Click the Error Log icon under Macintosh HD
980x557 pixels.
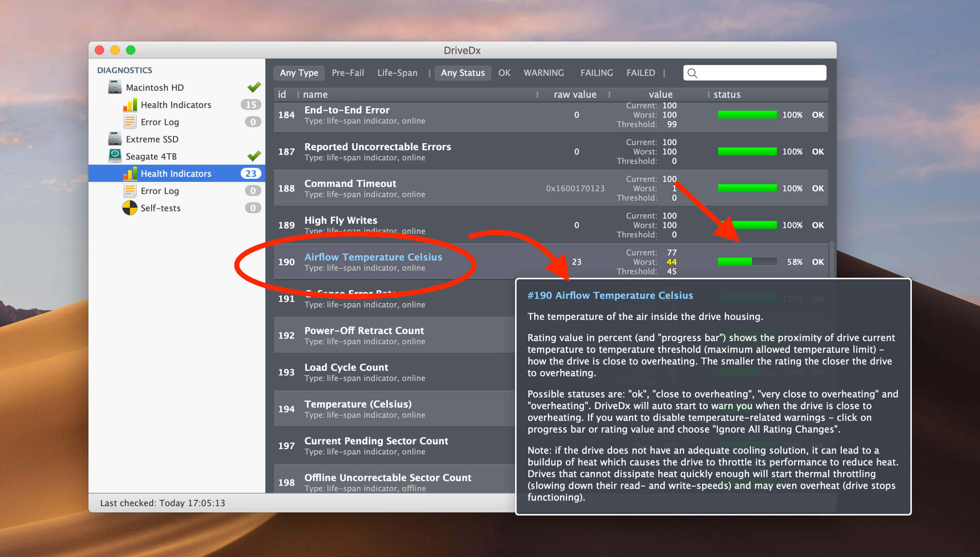(130, 122)
